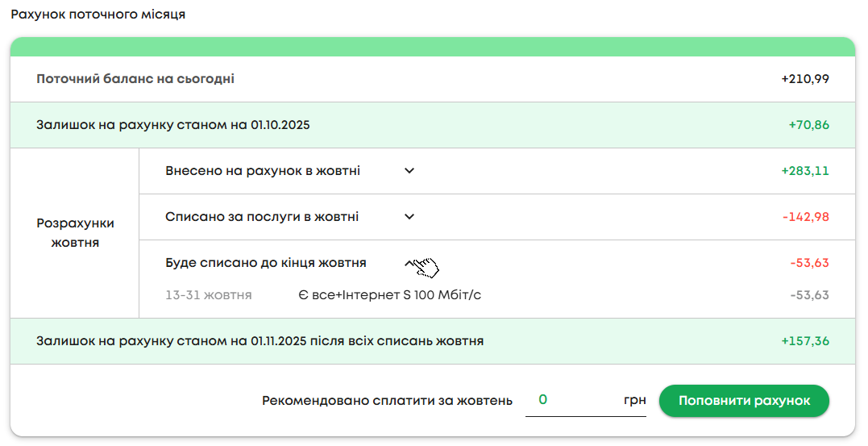868x446 pixels.
Task: Click the 'Списано за послуги в жовтні' row label
Action: coord(262,217)
